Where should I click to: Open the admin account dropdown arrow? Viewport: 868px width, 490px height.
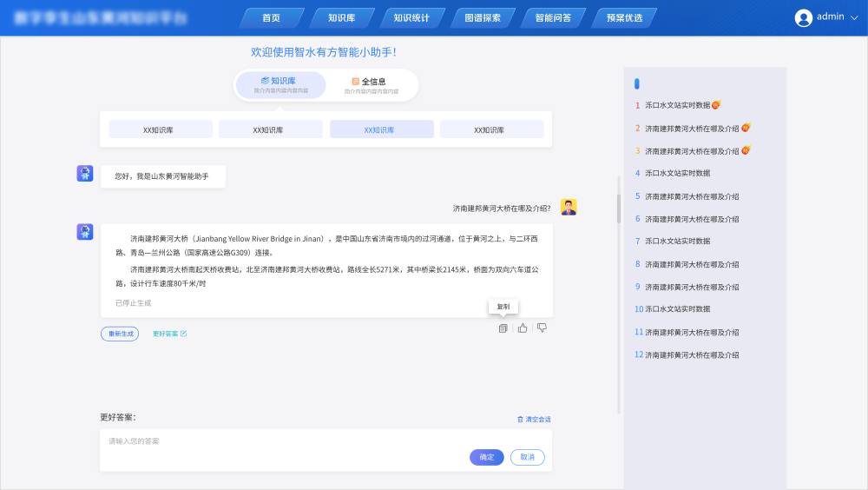tap(854, 17)
